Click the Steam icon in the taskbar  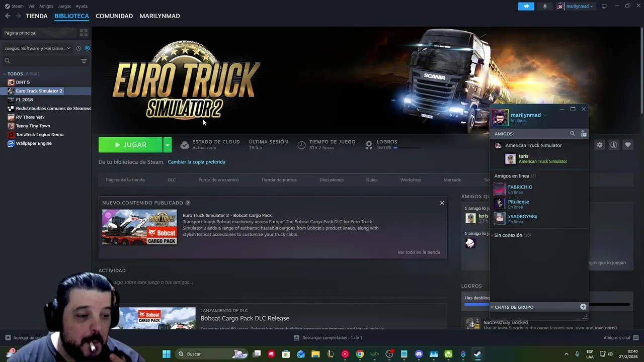(x=477, y=354)
